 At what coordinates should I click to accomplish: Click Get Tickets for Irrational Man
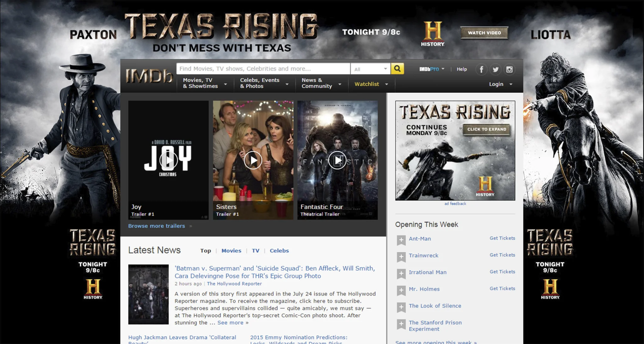pos(502,272)
